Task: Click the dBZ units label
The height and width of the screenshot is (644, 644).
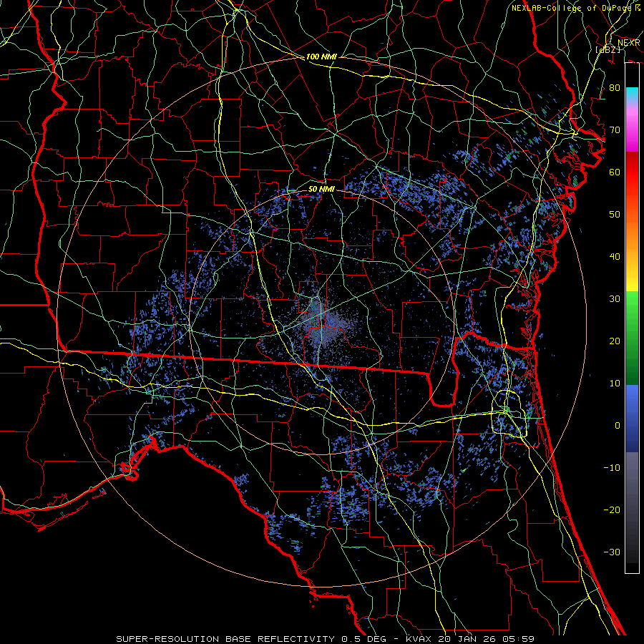Action: pyautogui.click(x=608, y=49)
